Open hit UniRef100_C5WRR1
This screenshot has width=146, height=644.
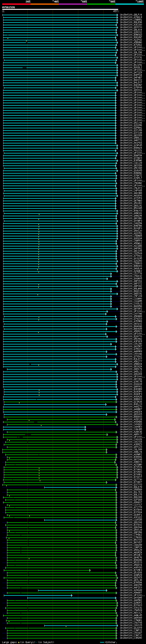point(131,20)
